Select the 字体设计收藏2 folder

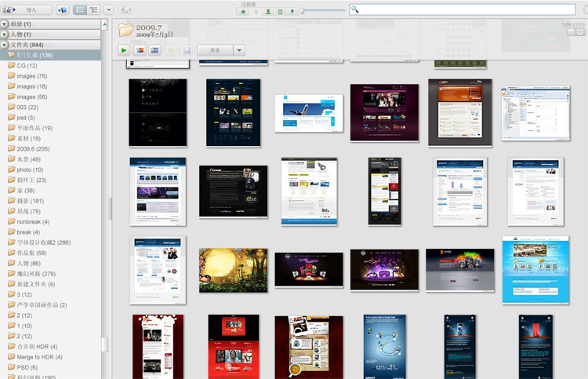[43, 242]
